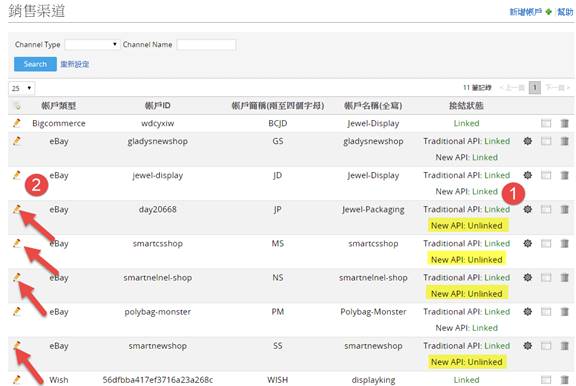The image size is (576, 386).
Task: Open the Channel Type dropdown
Action: click(92, 44)
